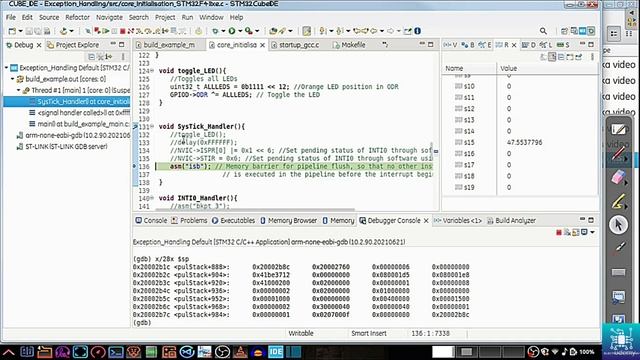Viewport: 640px width, 360px height.
Task: Click the Toggle Mark Occurrences toolbar icon
Action: (x=307, y=31)
